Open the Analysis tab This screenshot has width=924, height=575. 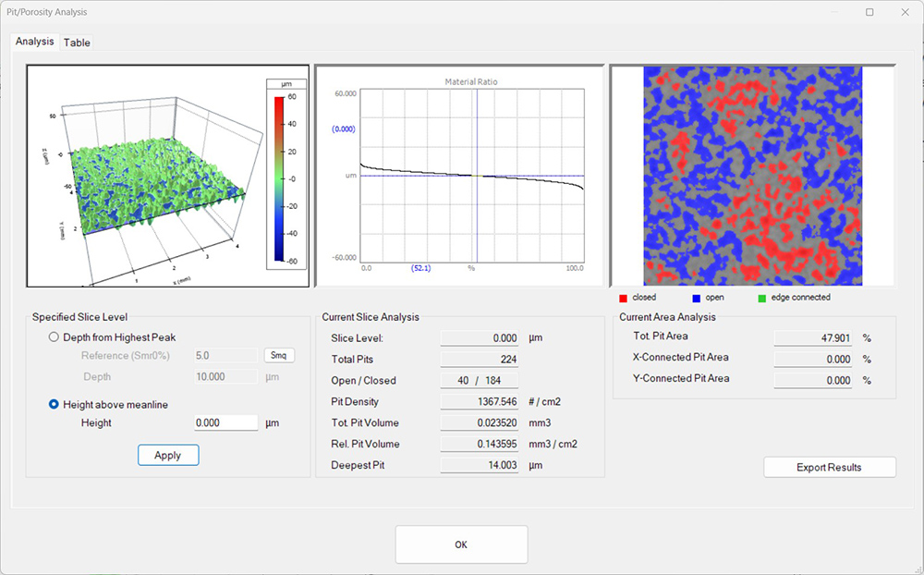[35, 42]
